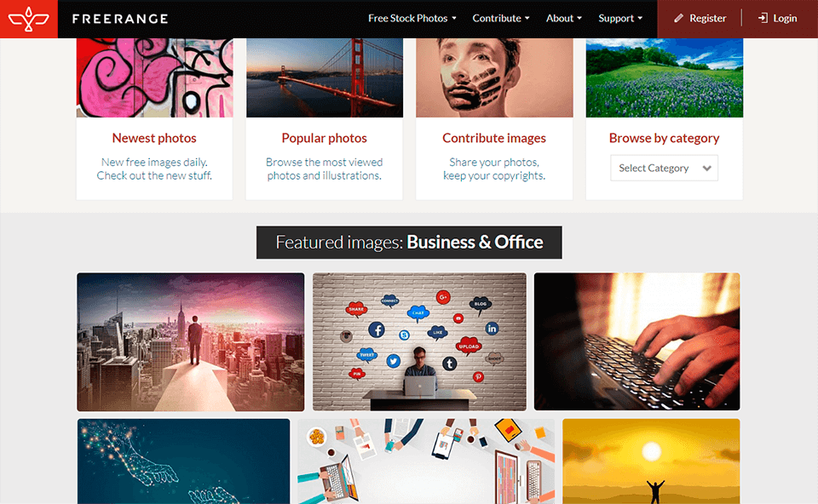Open the Popular photos link
The image size is (818, 504).
click(324, 138)
